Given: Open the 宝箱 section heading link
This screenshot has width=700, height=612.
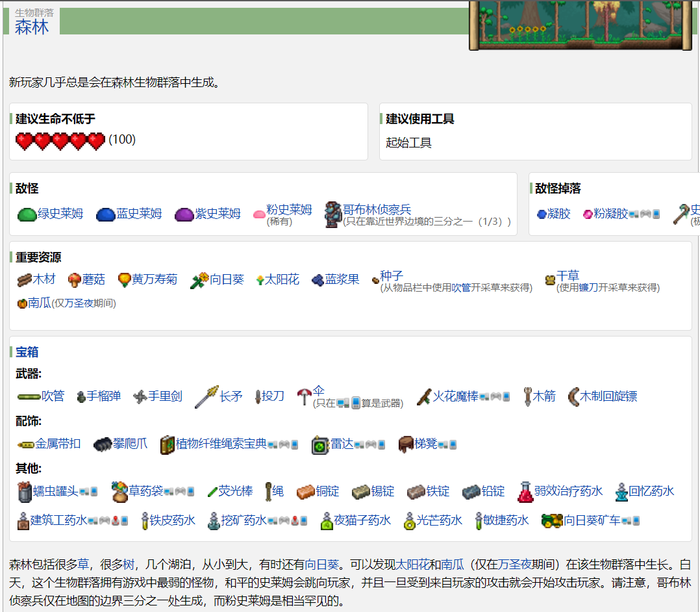Looking at the screenshot, I should [27, 352].
